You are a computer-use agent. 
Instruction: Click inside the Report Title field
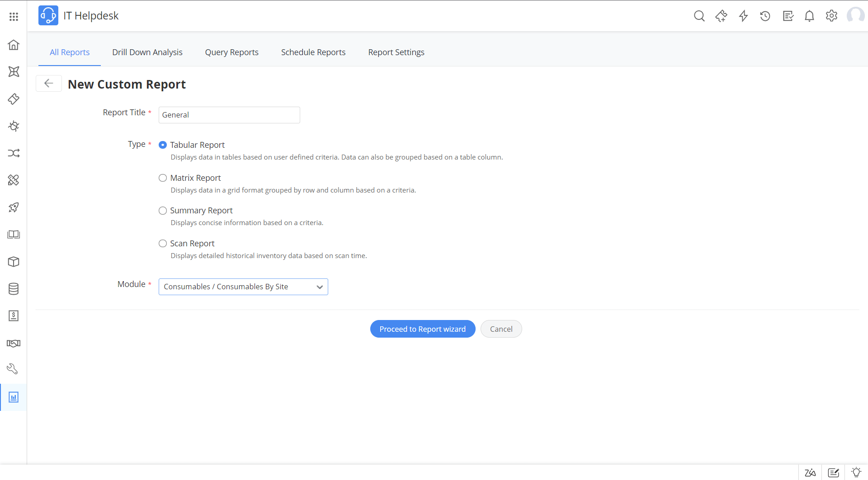(x=229, y=115)
